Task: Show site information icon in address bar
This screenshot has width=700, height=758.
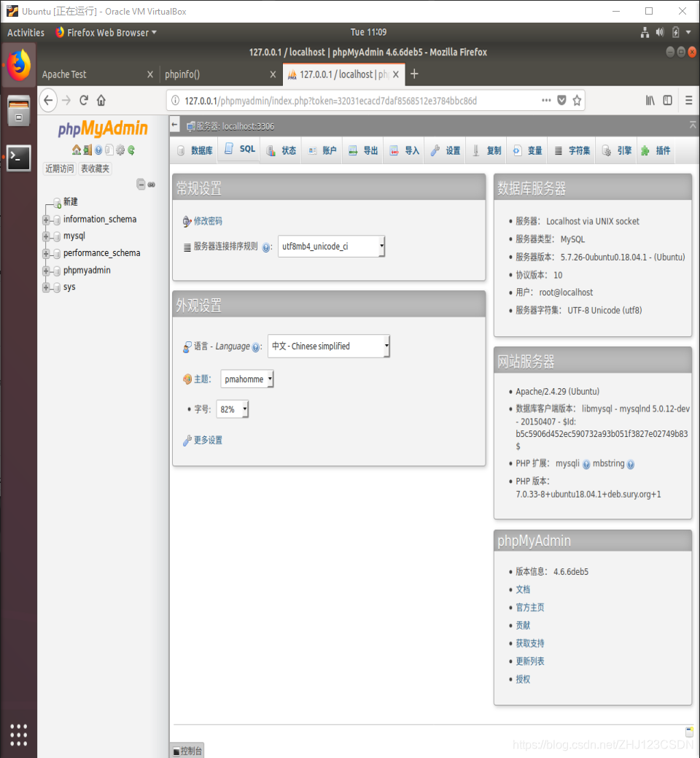Action: pos(175,101)
